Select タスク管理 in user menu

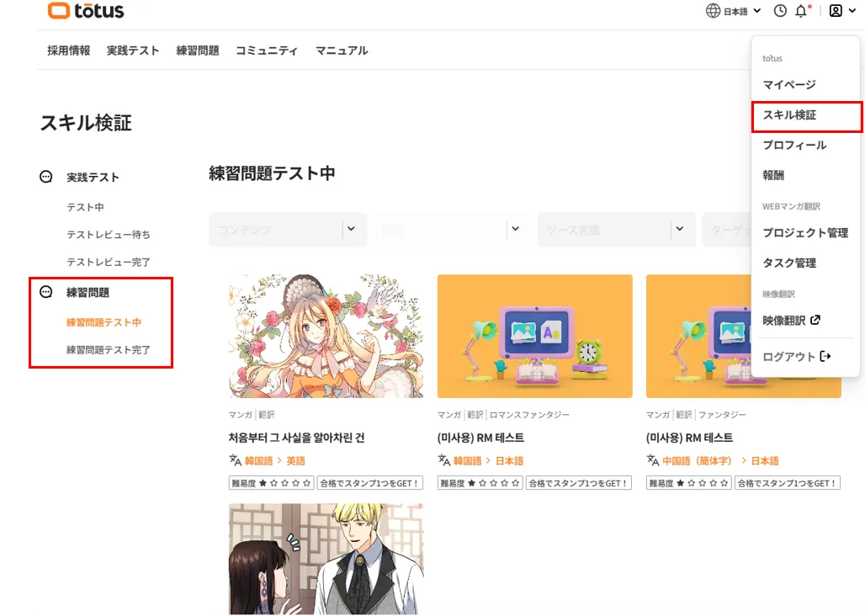(x=789, y=263)
